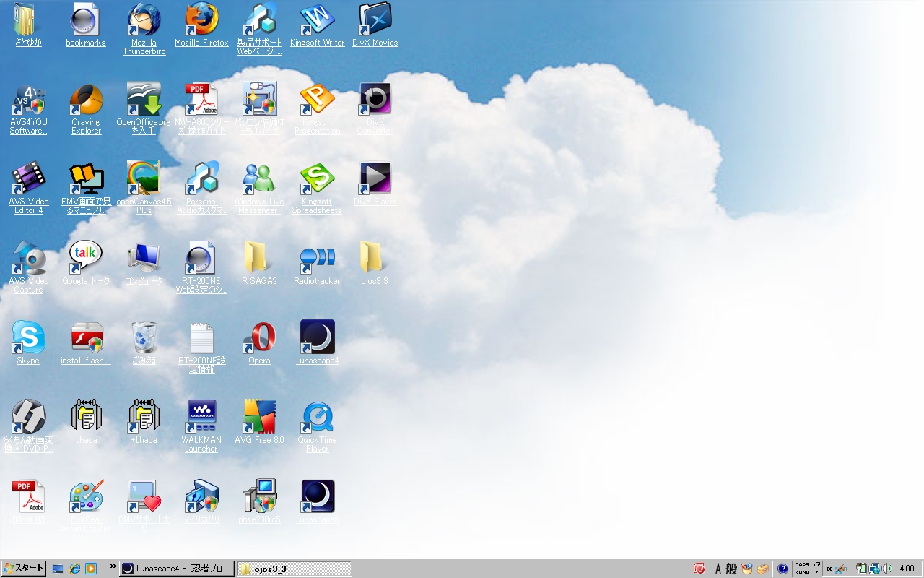
Task: Click Show Desktop in Quick Launch
Action: pyautogui.click(x=58, y=569)
